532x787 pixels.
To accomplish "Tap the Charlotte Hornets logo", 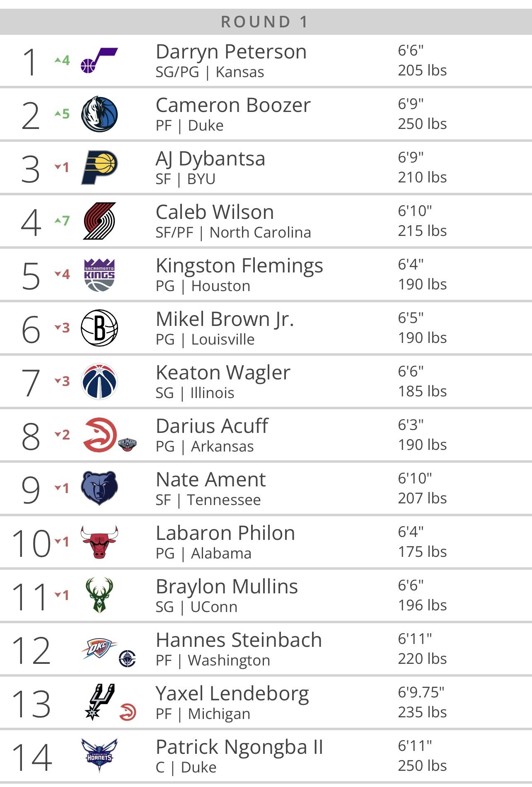I will tap(99, 755).
